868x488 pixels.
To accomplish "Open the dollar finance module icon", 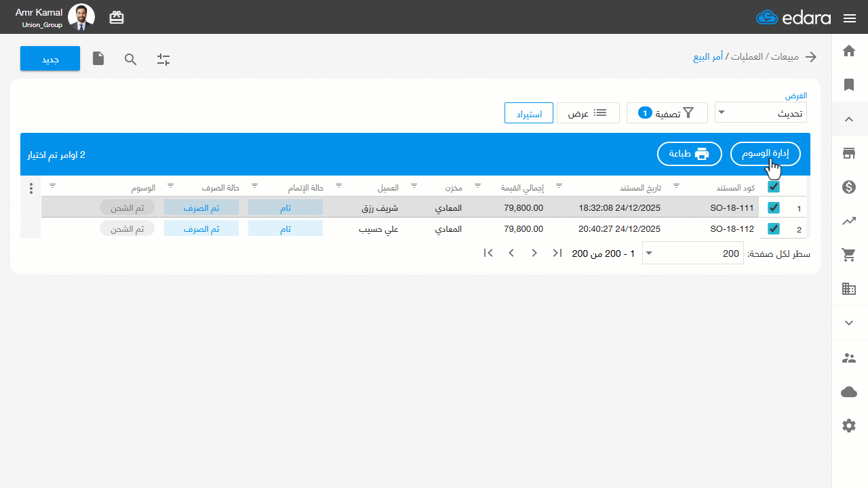I will point(849,187).
